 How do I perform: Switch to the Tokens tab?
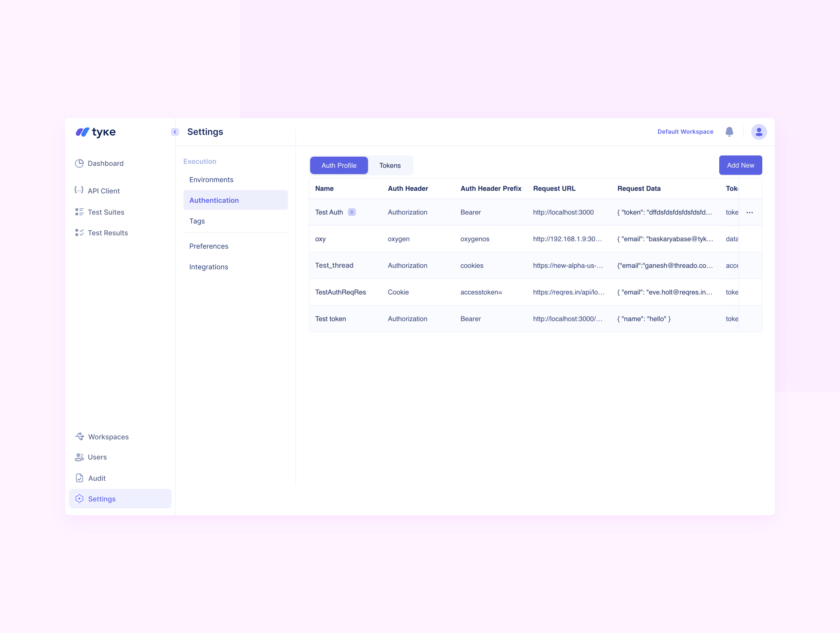pyautogui.click(x=390, y=165)
